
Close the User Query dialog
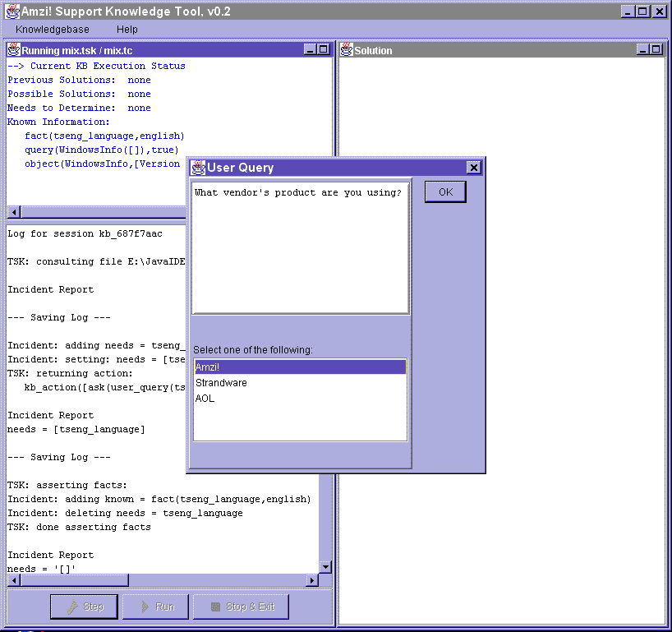click(x=473, y=167)
